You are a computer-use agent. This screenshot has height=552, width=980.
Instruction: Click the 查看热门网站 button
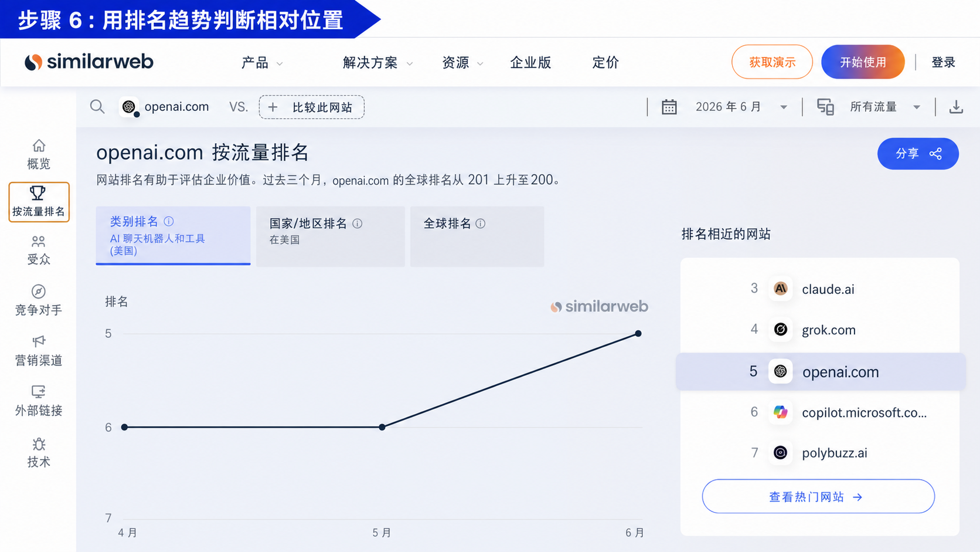coord(818,496)
